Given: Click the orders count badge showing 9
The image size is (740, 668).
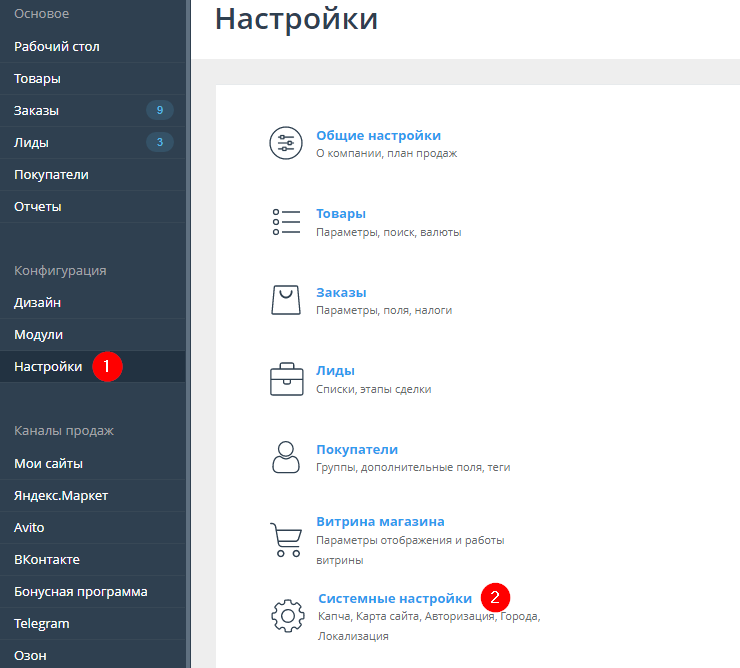Looking at the screenshot, I should pyautogui.click(x=159, y=110).
